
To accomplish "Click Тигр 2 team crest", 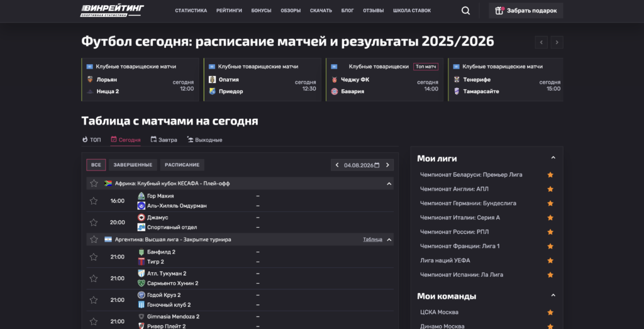I will 142,262.
